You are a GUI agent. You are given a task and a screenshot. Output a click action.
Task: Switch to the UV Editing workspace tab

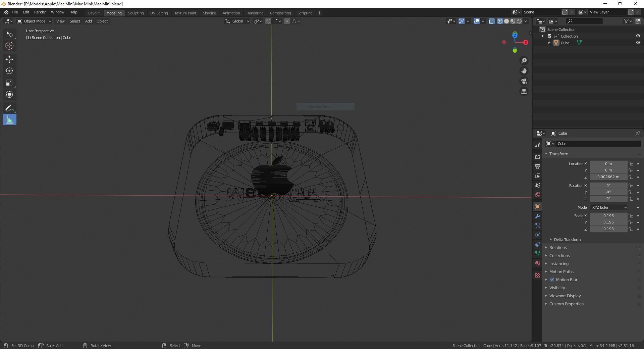[159, 13]
